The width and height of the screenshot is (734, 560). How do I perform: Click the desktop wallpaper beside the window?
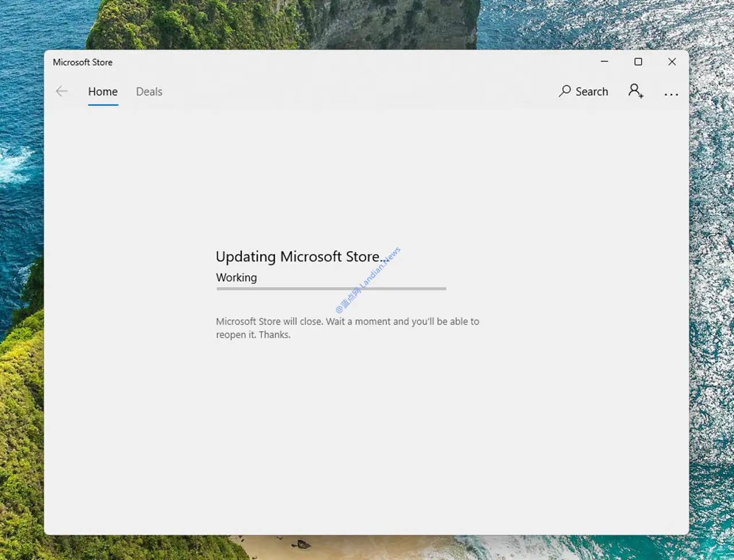23,287
